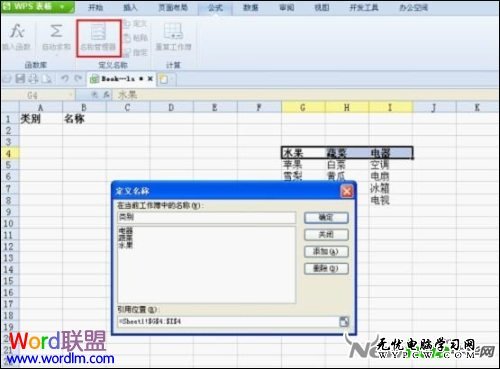Open the 名称管理器 name manager
The image size is (500, 369).
[x=98, y=38]
